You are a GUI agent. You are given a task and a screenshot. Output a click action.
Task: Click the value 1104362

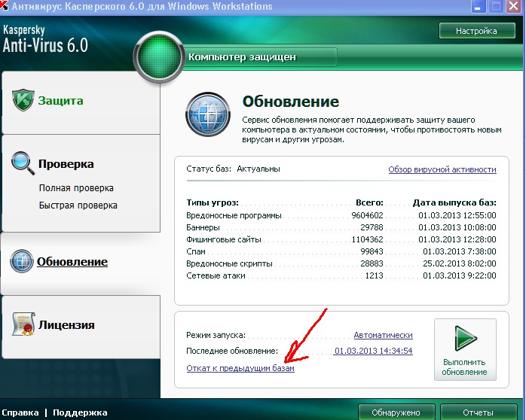[x=367, y=239]
